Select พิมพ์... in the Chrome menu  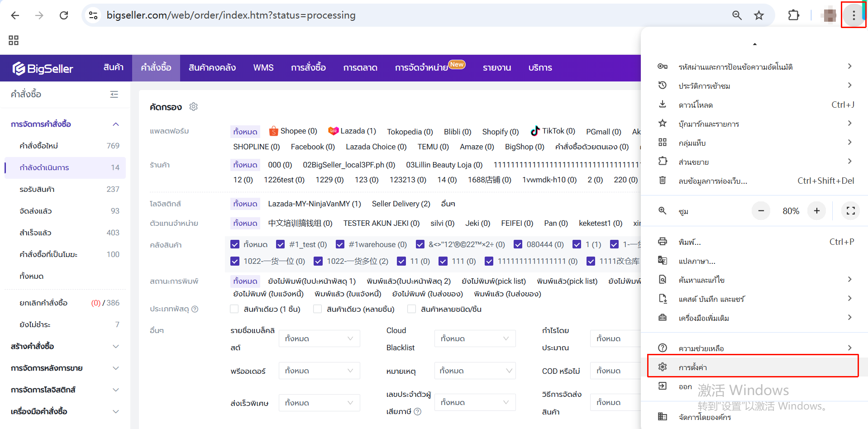click(x=754, y=242)
